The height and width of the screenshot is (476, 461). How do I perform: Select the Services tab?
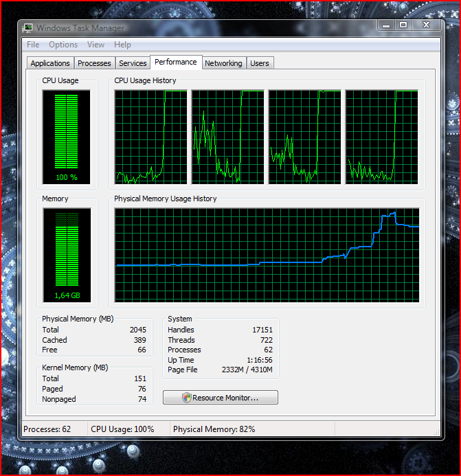coord(133,63)
